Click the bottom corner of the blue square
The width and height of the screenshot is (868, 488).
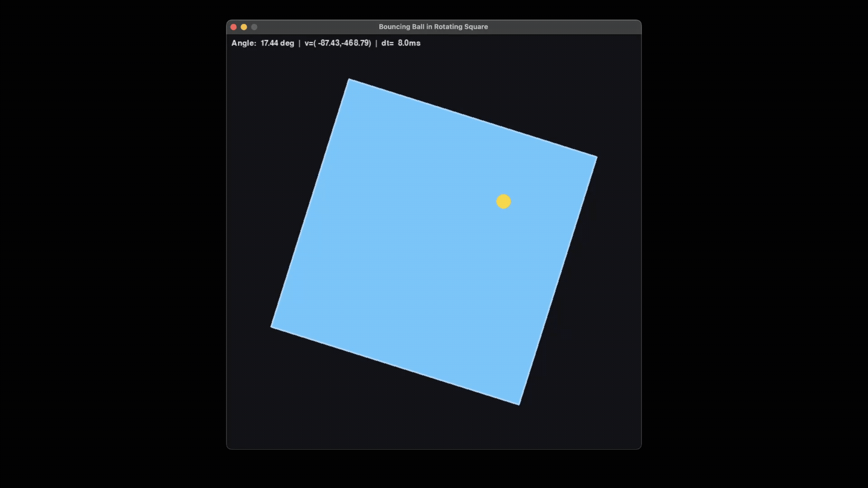coord(518,403)
